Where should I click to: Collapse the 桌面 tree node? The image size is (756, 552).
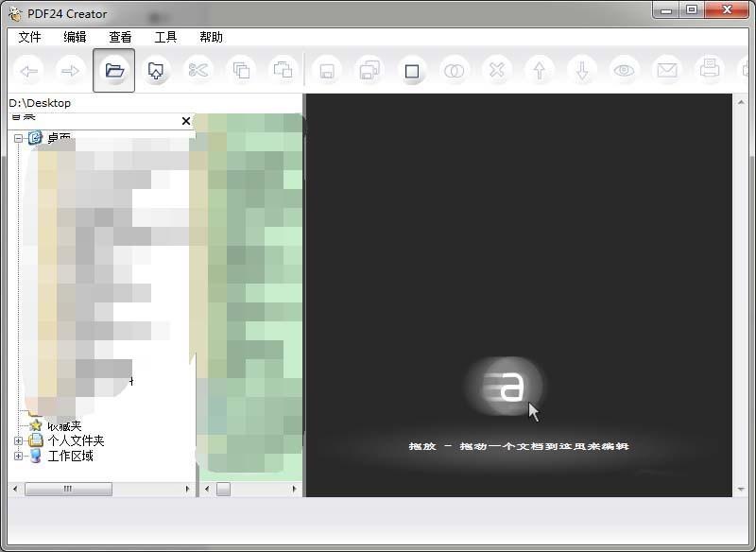tap(17, 136)
